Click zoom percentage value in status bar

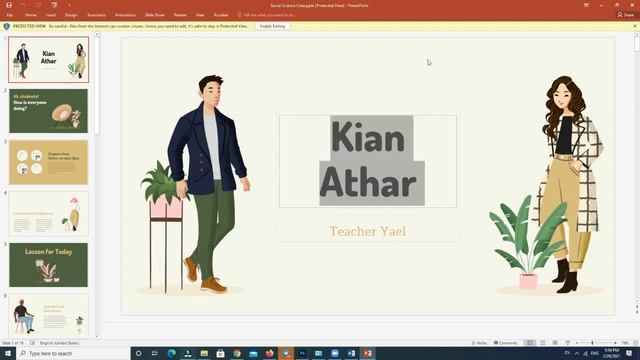pyautogui.click(x=625, y=343)
